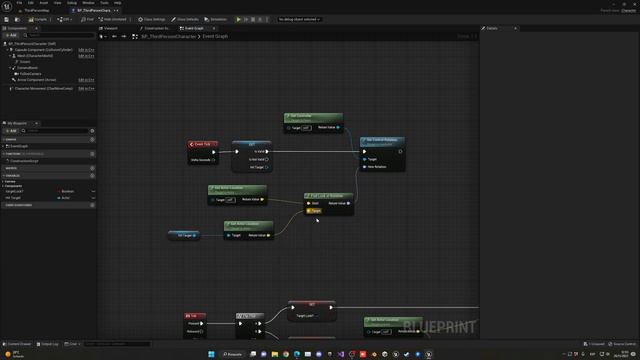Go forward in graph navigation history

[124, 36]
